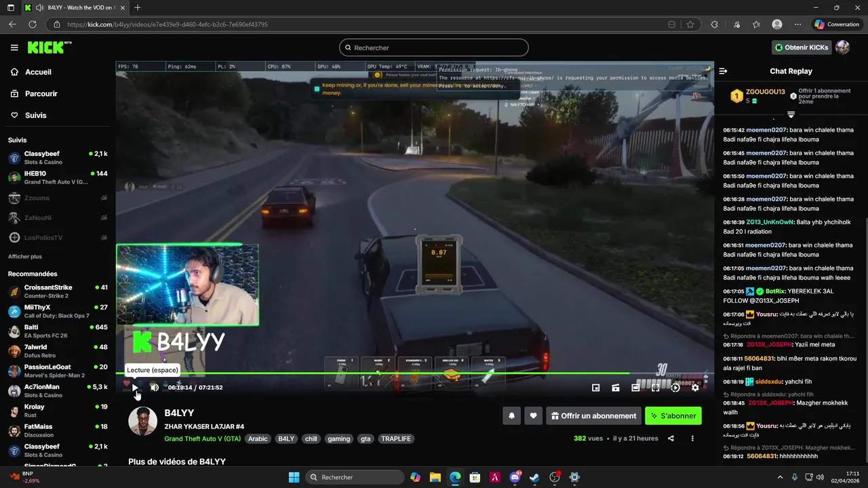The image size is (868, 488).
Task: Go back with browser back arrow
Action: click(12, 24)
